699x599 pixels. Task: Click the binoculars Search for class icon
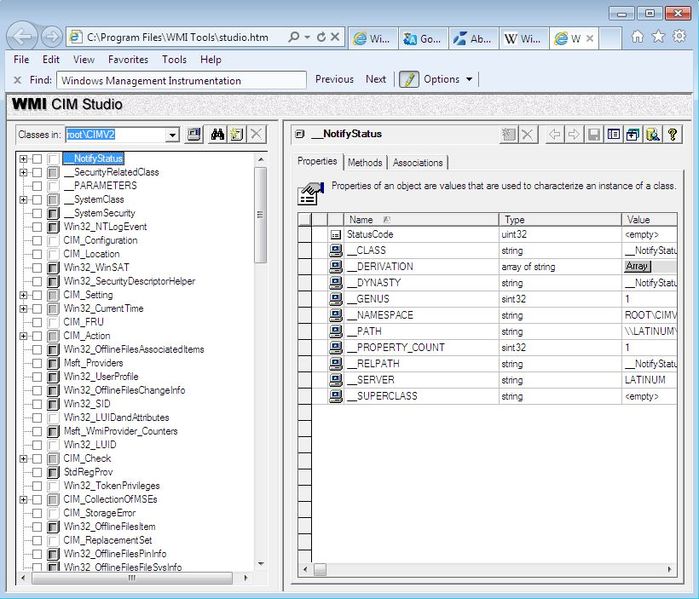coord(218,134)
